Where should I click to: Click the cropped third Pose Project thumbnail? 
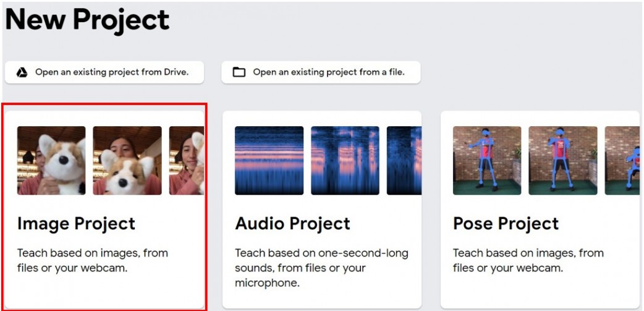(x=622, y=161)
